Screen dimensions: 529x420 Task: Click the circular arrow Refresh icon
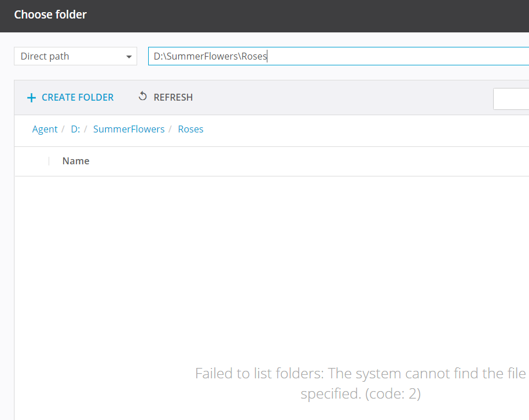[142, 97]
